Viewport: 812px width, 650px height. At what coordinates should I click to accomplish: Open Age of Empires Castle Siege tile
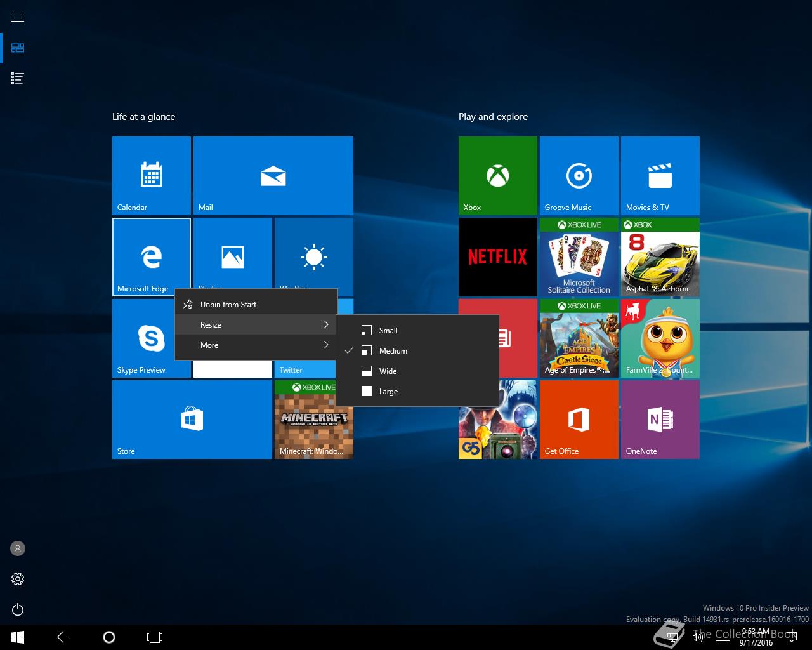579,338
